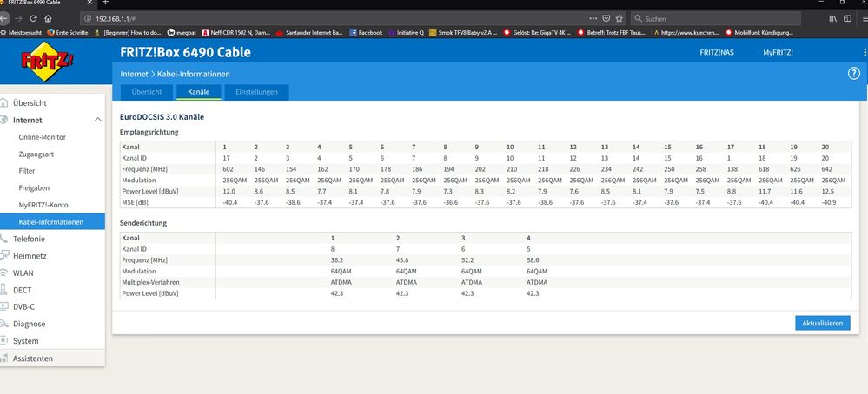
Task: Open the evegoat bookmark
Action: (182, 33)
